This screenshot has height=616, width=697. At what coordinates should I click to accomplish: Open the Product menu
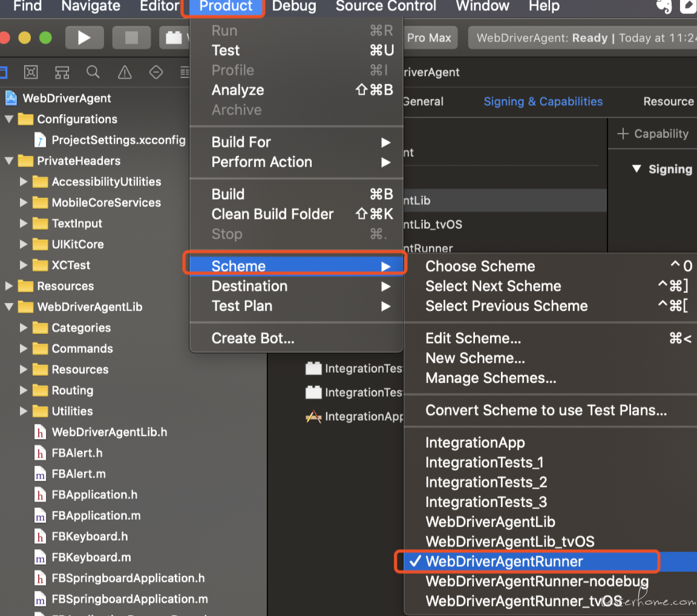click(x=225, y=6)
